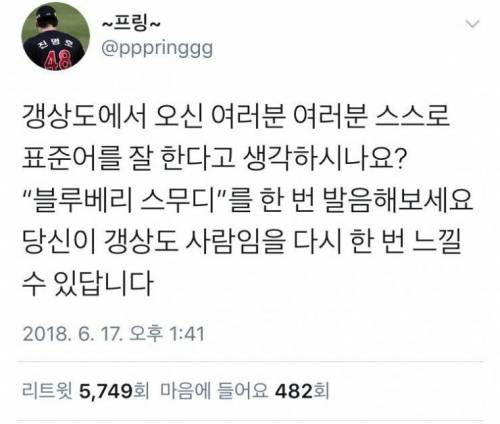Click the last line 수 있답니다

point(88,284)
